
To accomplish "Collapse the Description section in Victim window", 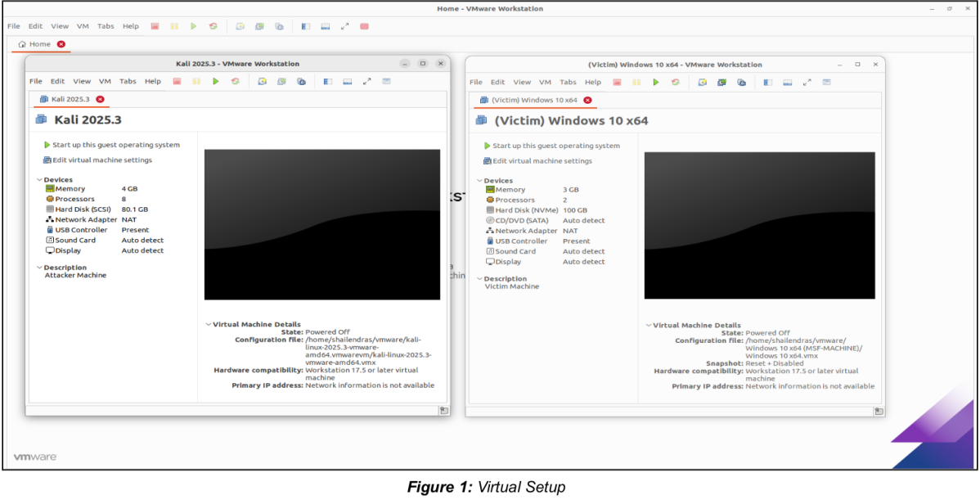I will point(480,279).
